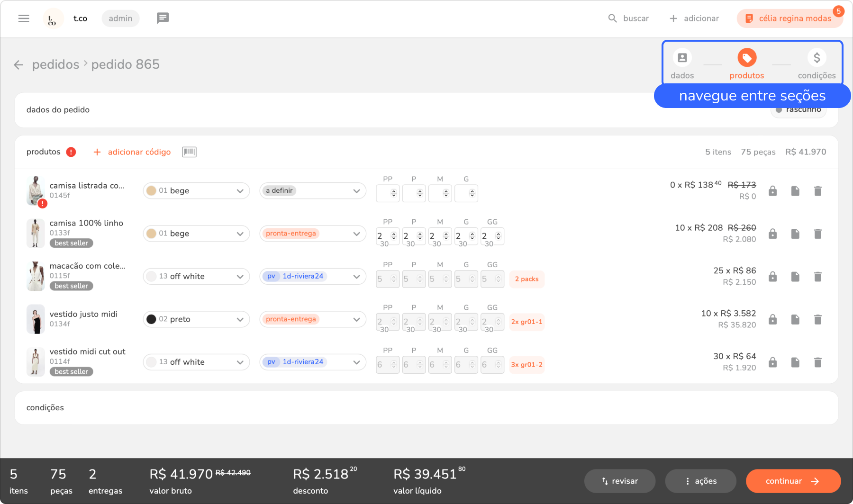The height and width of the screenshot is (504, 853).
Task: Click the off white swatch for macacão
Action: click(151, 277)
